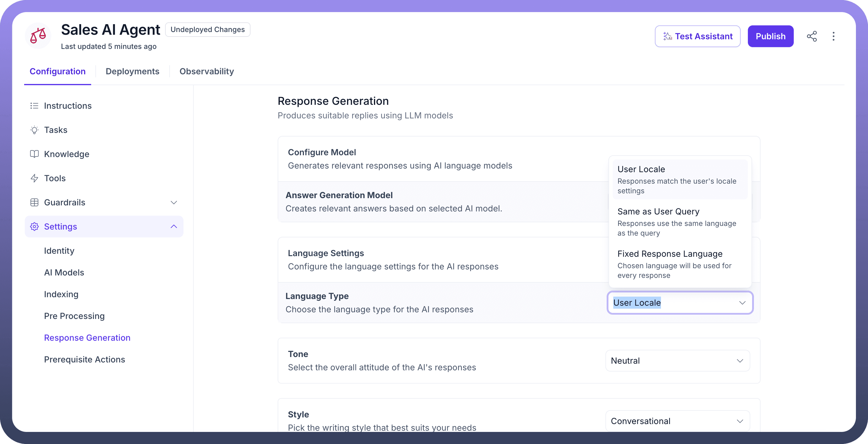Switch to the Deployments tab
The height and width of the screenshot is (444, 868).
pyautogui.click(x=132, y=72)
